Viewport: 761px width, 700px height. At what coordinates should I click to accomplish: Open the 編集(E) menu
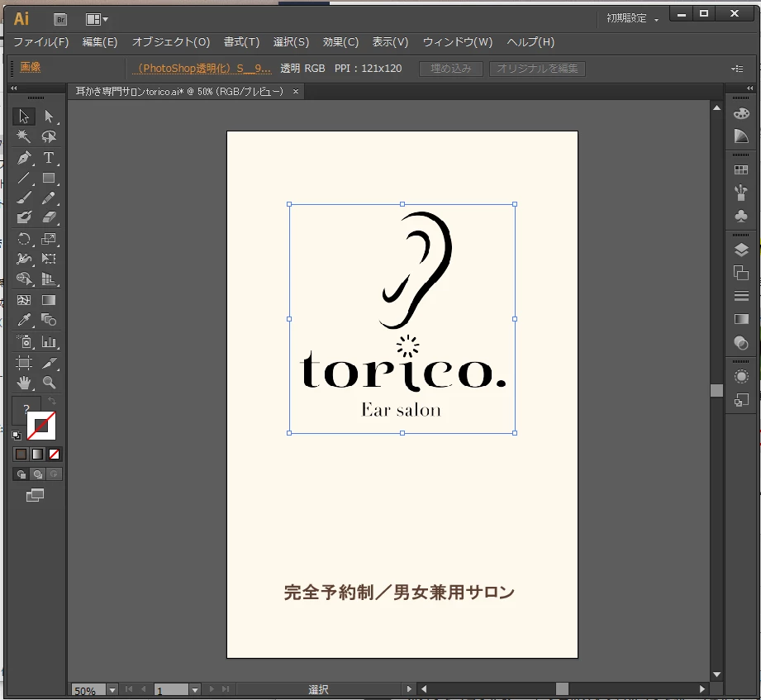(x=100, y=42)
